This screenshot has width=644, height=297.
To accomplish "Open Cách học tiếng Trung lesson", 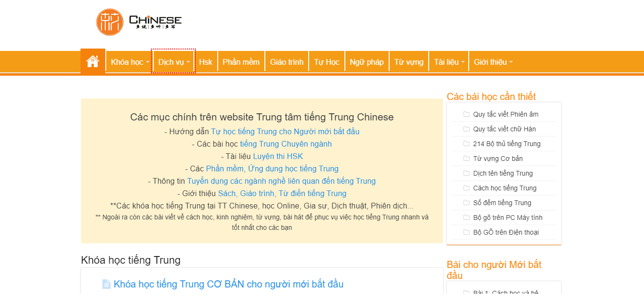I will tap(505, 188).
